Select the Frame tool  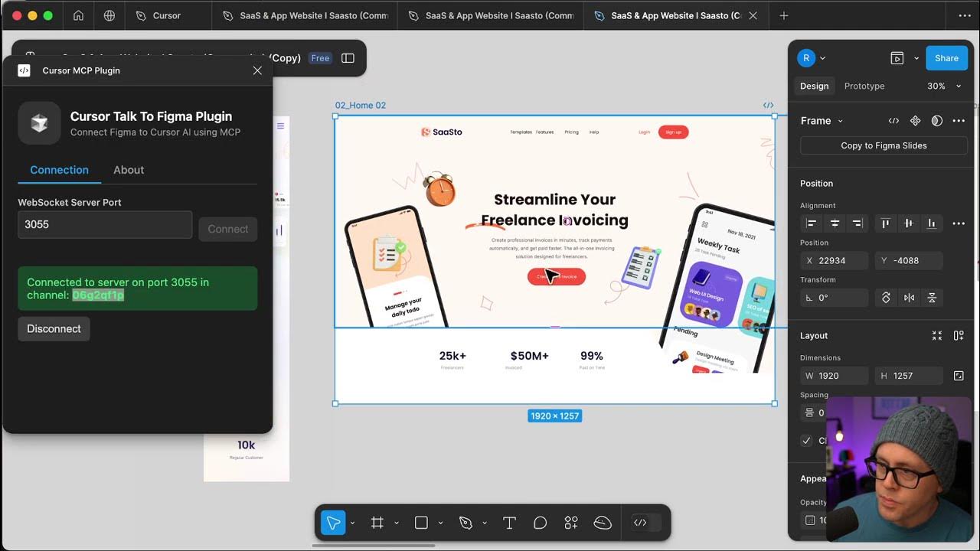[376, 522]
